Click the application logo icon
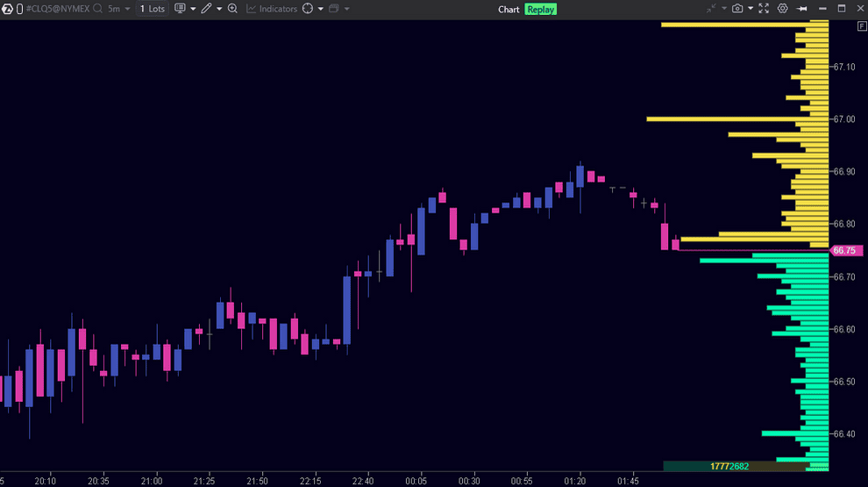Image resolution: width=868 pixels, height=487 pixels. 7,9
